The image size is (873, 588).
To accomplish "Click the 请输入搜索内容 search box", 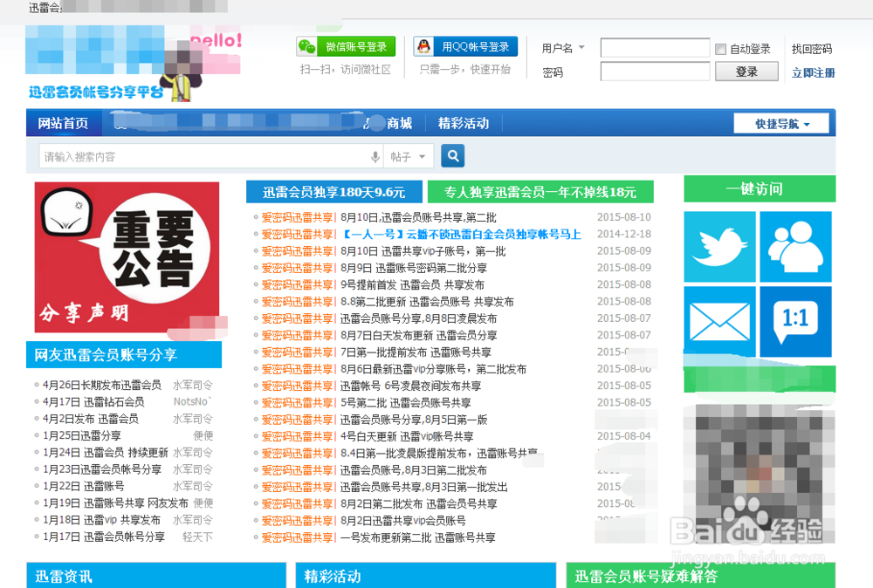I will [203, 157].
